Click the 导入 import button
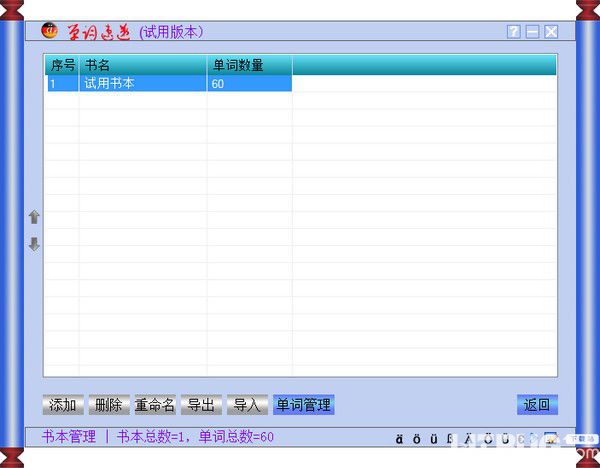The width and height of the screenshot is (600, 468). (247, 404)
